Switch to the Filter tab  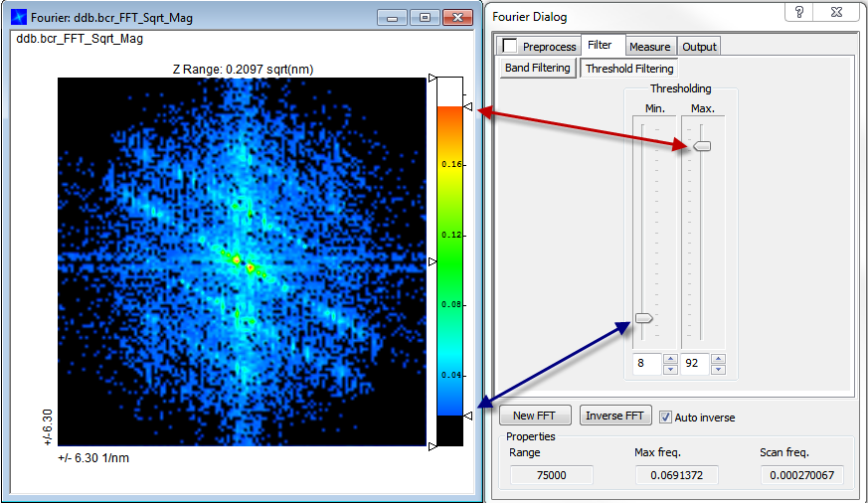click(x=600, y=45)
